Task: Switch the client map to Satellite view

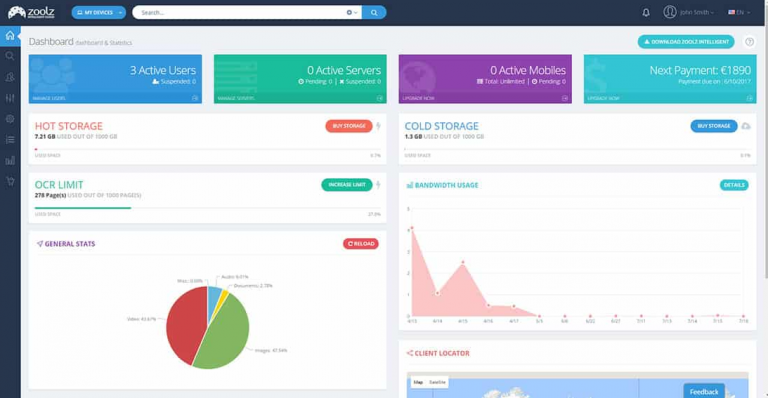Action: tap(437, 382)
